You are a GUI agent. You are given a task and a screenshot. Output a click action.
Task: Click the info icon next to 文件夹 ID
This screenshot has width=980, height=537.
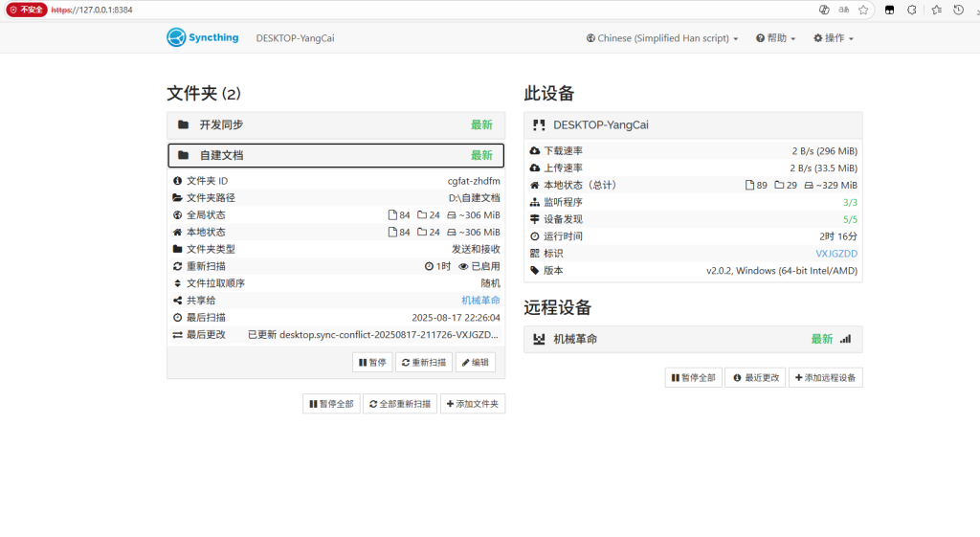(x=177, y=181)
